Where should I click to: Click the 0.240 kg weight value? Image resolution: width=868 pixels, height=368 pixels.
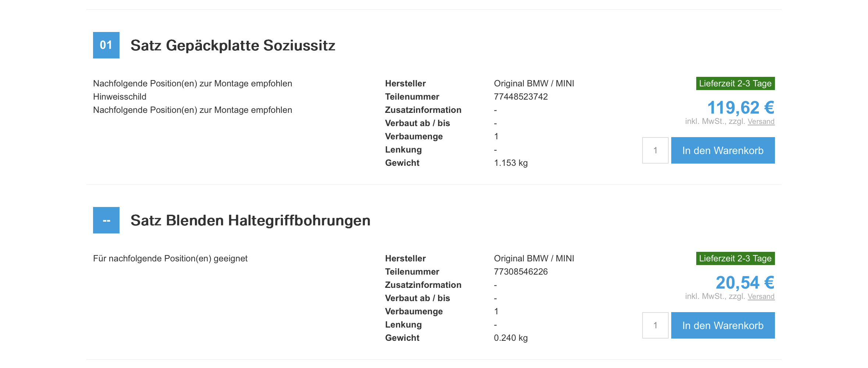click(x=511, y=338)
